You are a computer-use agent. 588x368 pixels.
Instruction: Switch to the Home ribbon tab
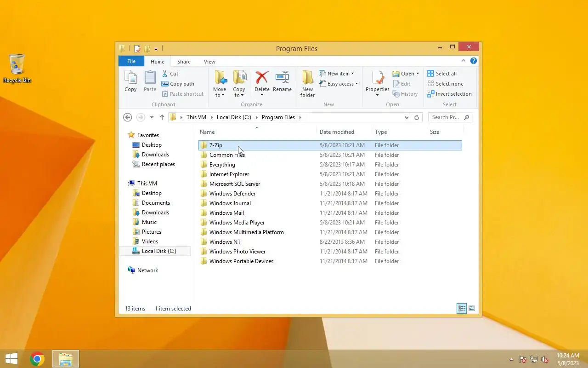pyautogui.click(x=158, y=62)
